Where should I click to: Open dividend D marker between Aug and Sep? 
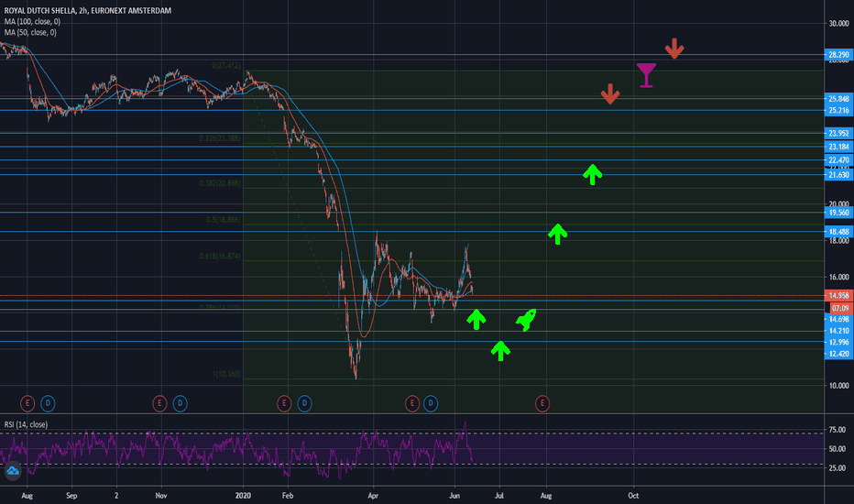pyautogui.click(x=48, y=403)
